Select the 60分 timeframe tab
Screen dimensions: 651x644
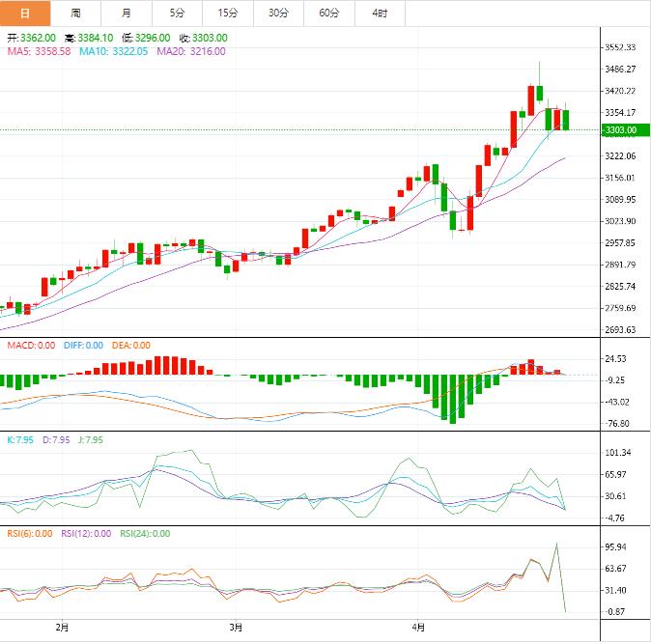pyautogui.click(x=328, y=13)
